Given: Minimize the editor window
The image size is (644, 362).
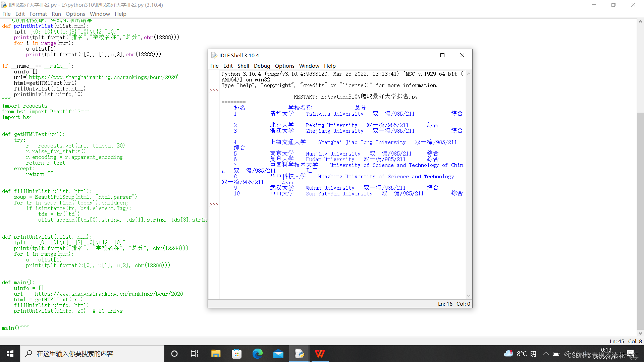Looking at the screenshot, I should [x=594, y=5].
